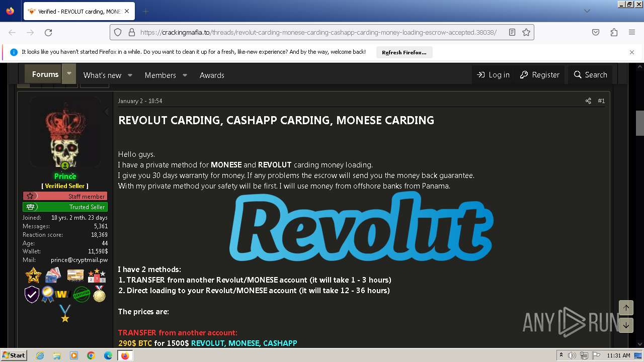Expand the Members dropdown arrow

[185, 75]
